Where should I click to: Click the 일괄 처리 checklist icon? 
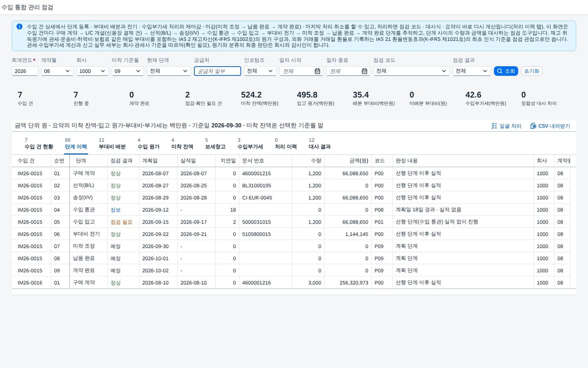click(x=494, y=126)
